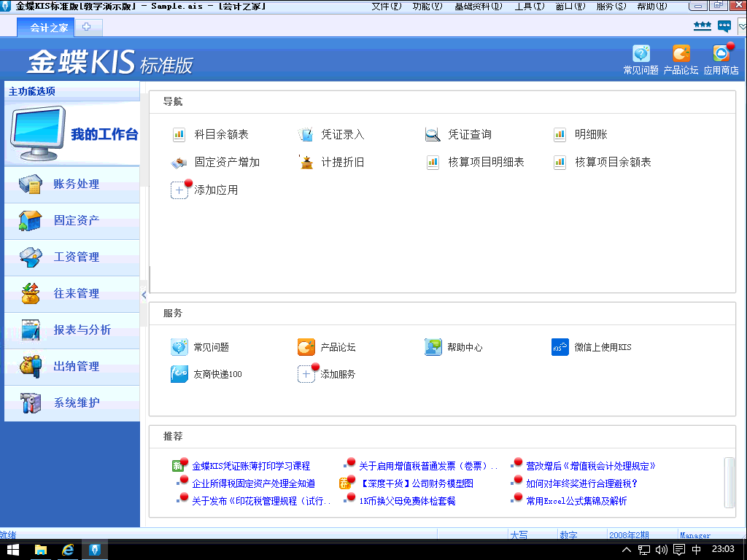This screenshot has width=747, height=560.
Task: Open 核算项目明细表 icon
Action: [433, 163]
